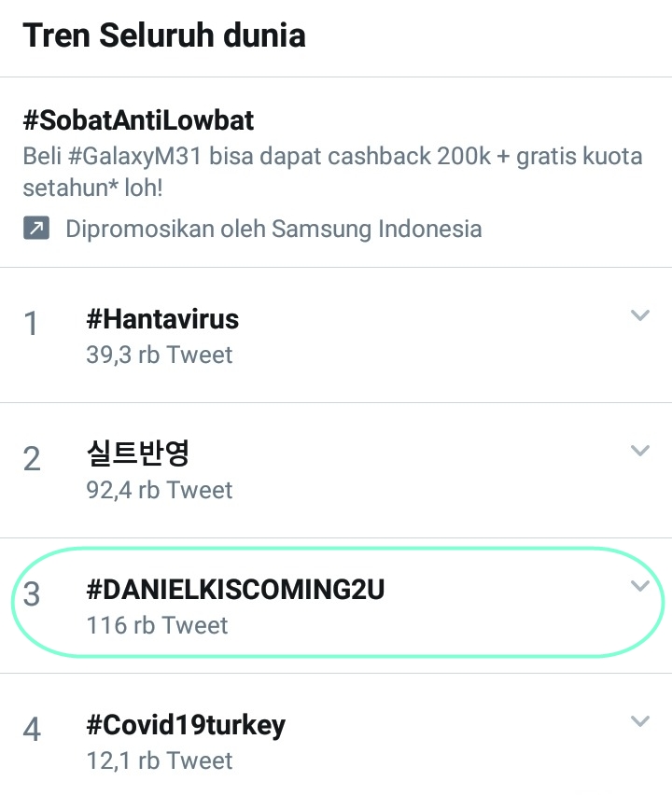Expand the #DANIELKISCOMING2U trend options
Screen dimensions: 672x795
640,586
